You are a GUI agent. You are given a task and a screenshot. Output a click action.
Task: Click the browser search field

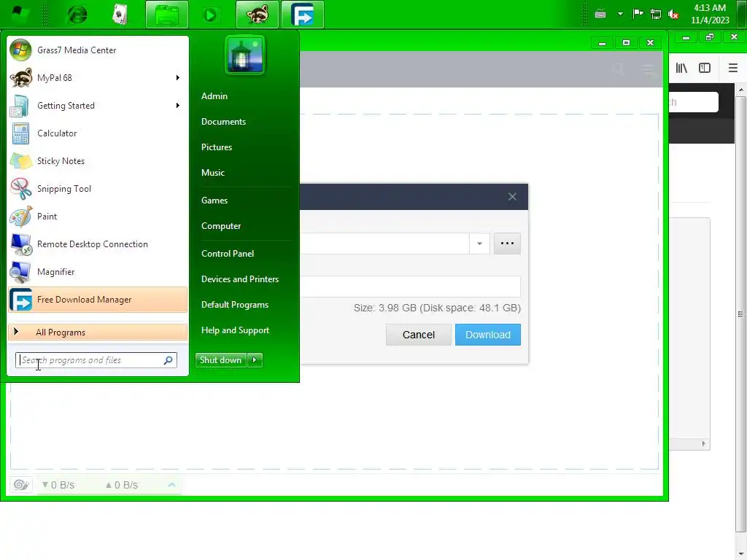694,102
